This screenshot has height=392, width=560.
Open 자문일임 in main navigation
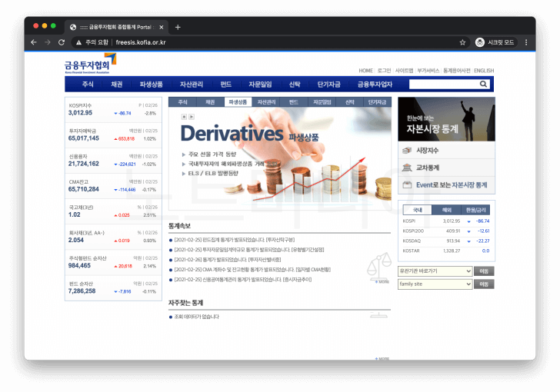click(x=260, y=85)
